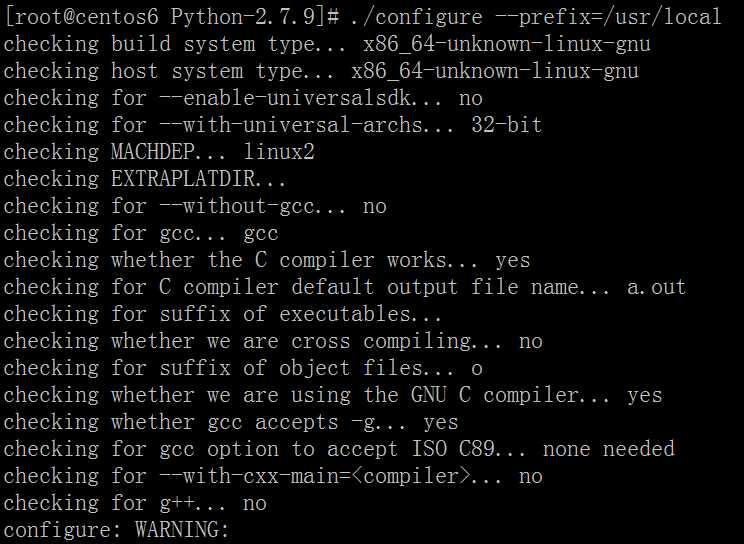Click the GNU C compiler check line
This screenshot has width=744, height=544.
(333, 395)
